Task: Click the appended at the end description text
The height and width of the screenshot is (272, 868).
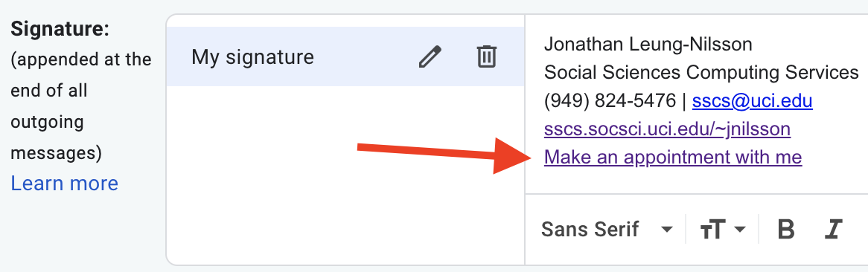Action: click(81, 106)
